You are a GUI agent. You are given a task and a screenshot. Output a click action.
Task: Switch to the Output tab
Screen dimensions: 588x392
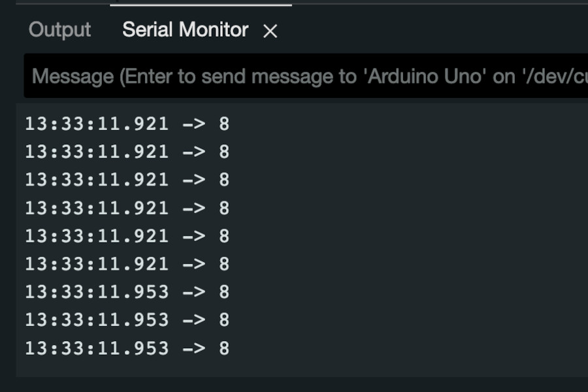click(59, 30)
